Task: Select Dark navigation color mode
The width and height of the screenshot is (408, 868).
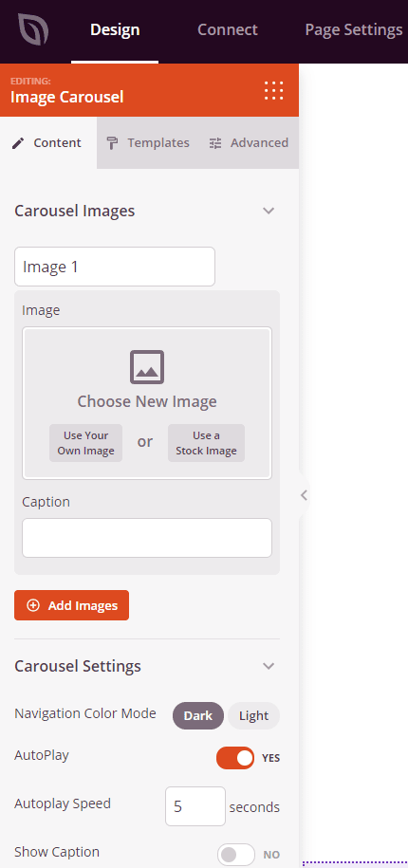Action: [198, 716]
